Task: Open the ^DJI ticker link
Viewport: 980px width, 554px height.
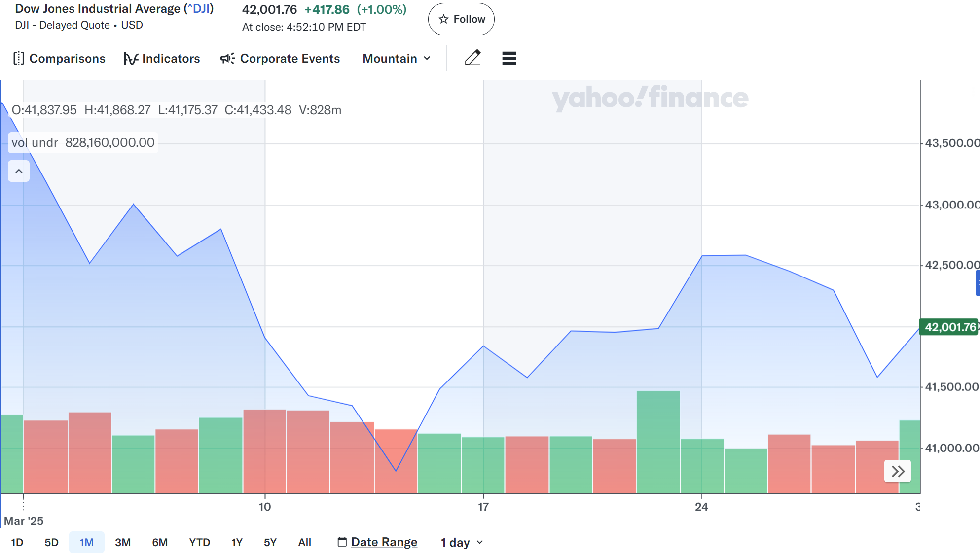Action: click(199, 9)
